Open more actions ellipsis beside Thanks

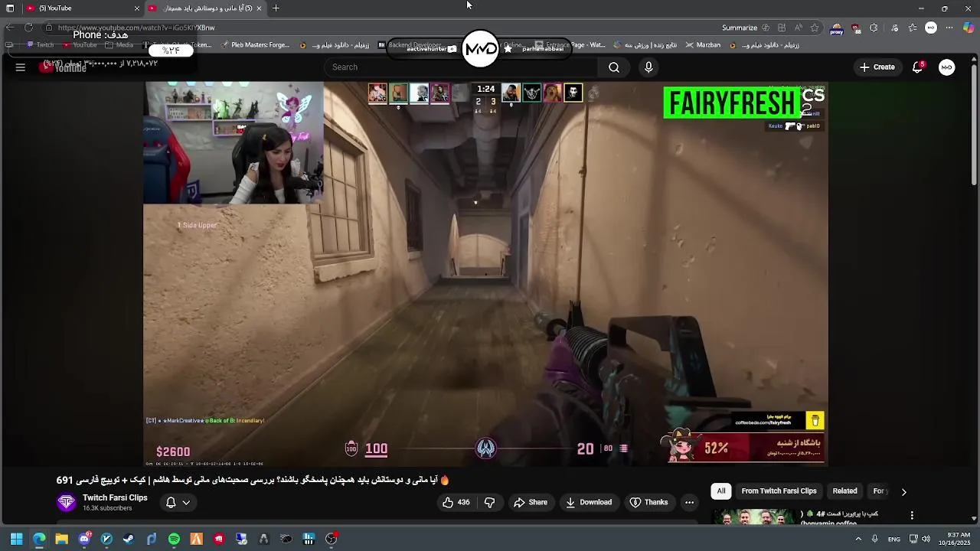coord(689,502)
